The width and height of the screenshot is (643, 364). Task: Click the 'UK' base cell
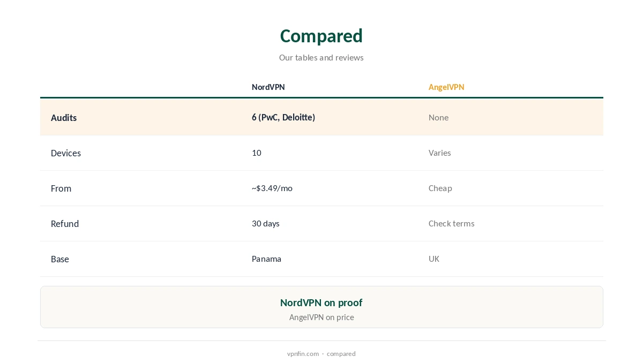tap(434, 259)
